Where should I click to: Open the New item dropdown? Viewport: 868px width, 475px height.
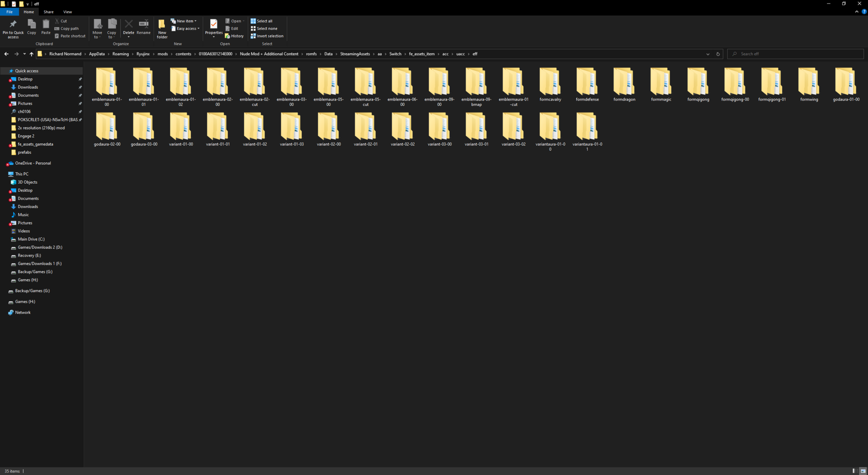point(184,21)
